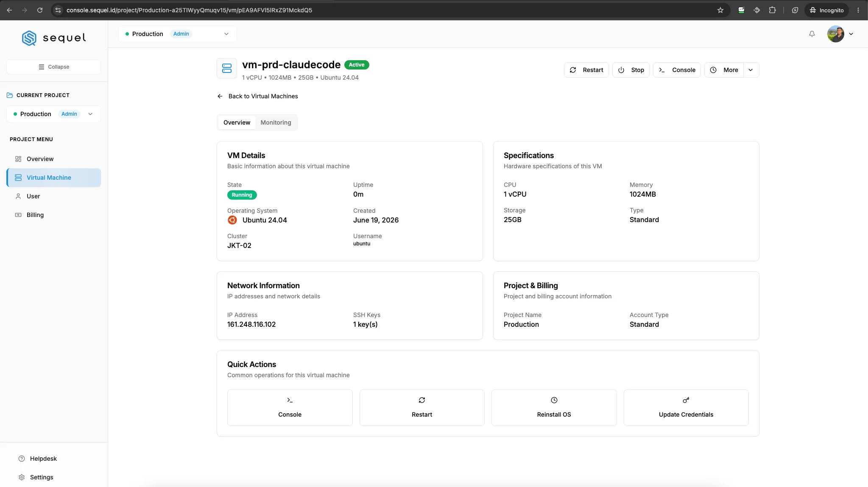Switch to the Monitoring tab
This screenshot has height=487, width=868.
(276, 122)
